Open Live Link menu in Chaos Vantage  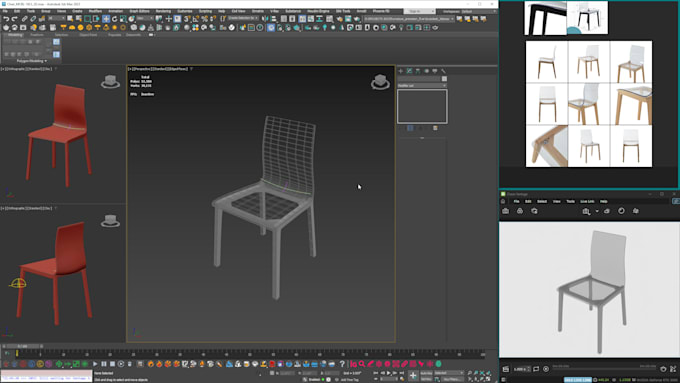click(587, 201)
